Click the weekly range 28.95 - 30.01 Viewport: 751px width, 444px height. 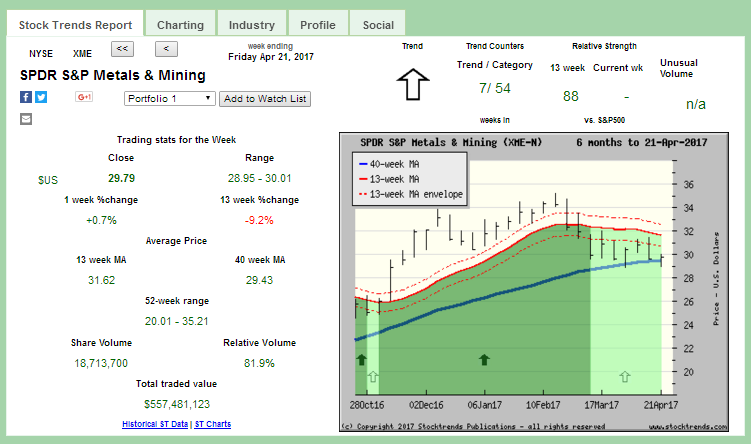pos(260,178)
